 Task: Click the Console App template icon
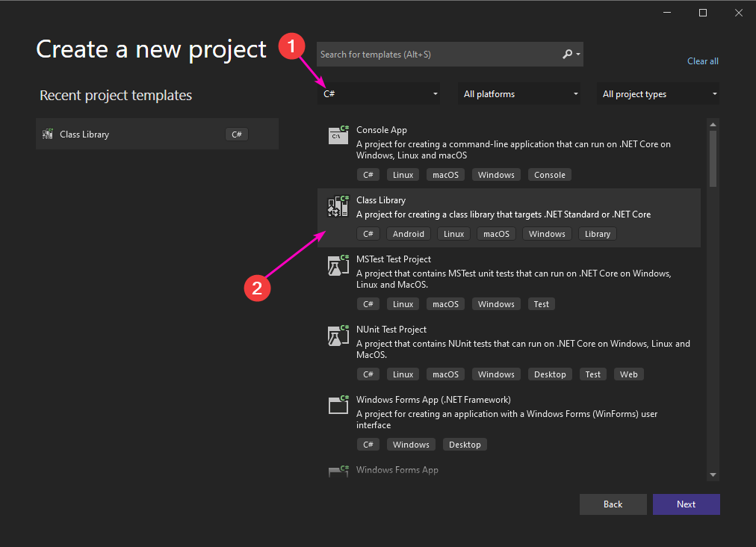pyautogui.click(x=338, y=135)
